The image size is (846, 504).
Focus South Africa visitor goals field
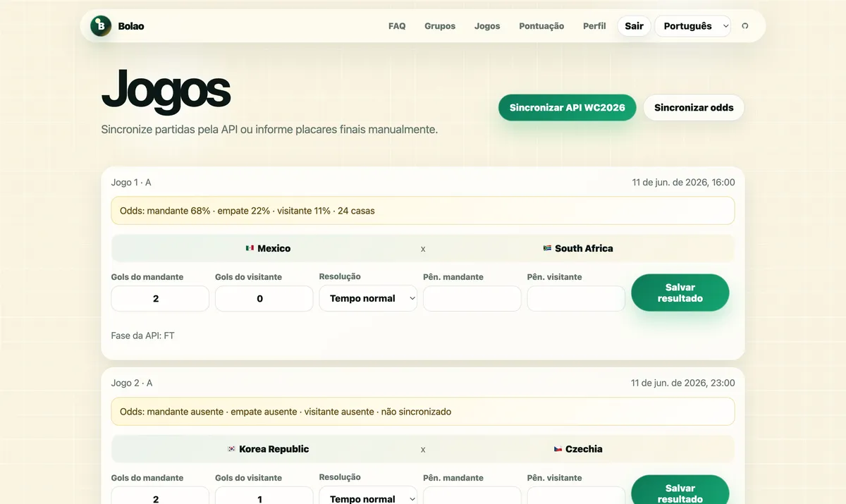coord(264,298)
